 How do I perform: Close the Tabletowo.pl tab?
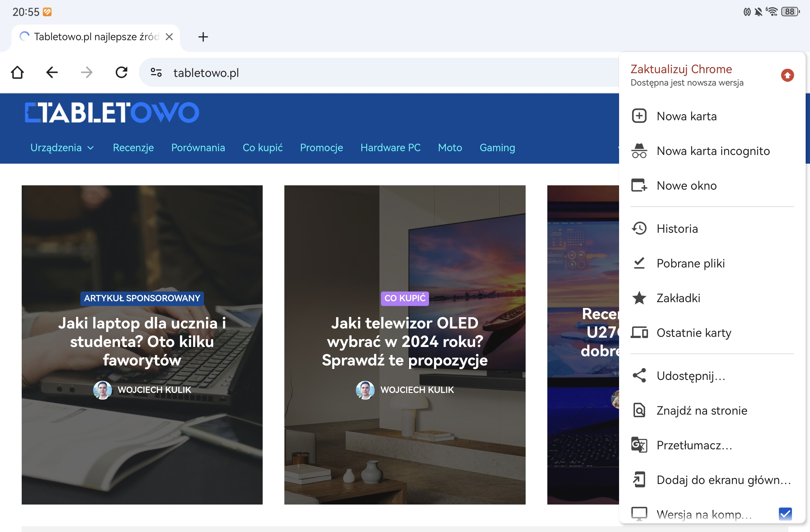point(169,37)
